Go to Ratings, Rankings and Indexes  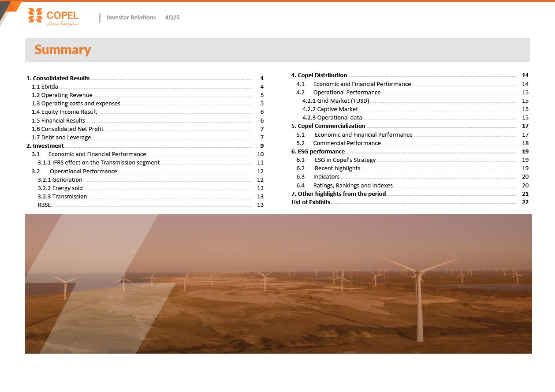(353, 186)
